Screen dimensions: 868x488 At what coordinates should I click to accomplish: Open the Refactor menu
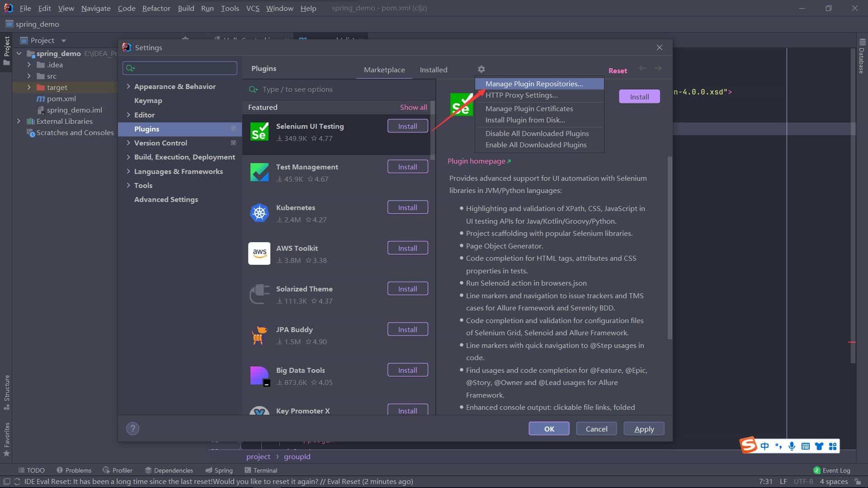(x=156, y=8)
